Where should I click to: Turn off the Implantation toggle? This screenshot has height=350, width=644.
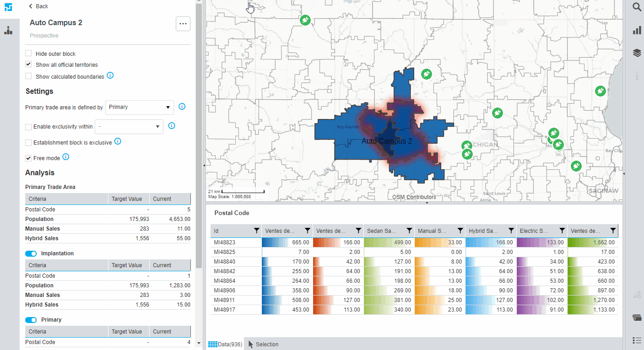pyautogui.click(x=31, y=253)
